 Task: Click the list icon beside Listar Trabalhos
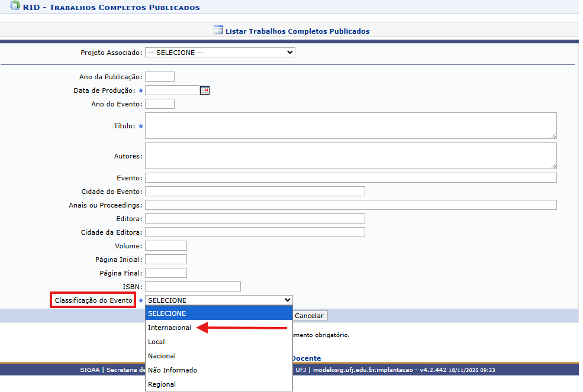218,31
